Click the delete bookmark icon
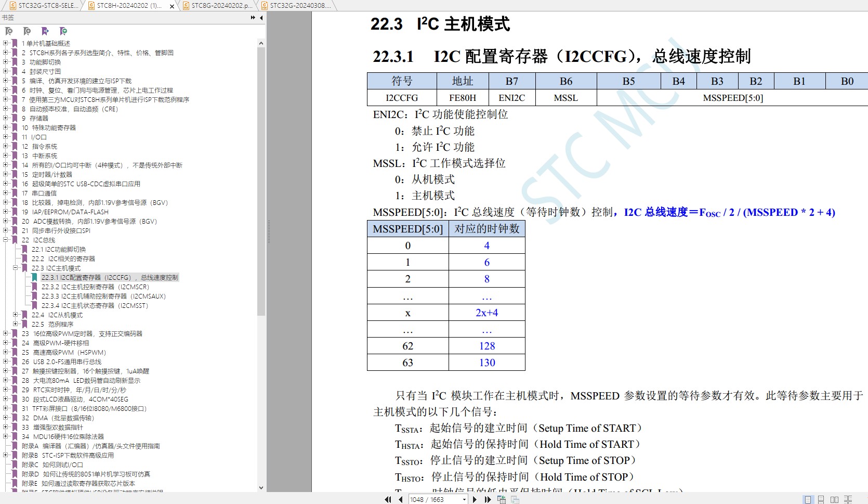Viewport: 868px width, 504px height. click(x=9, y=31)
